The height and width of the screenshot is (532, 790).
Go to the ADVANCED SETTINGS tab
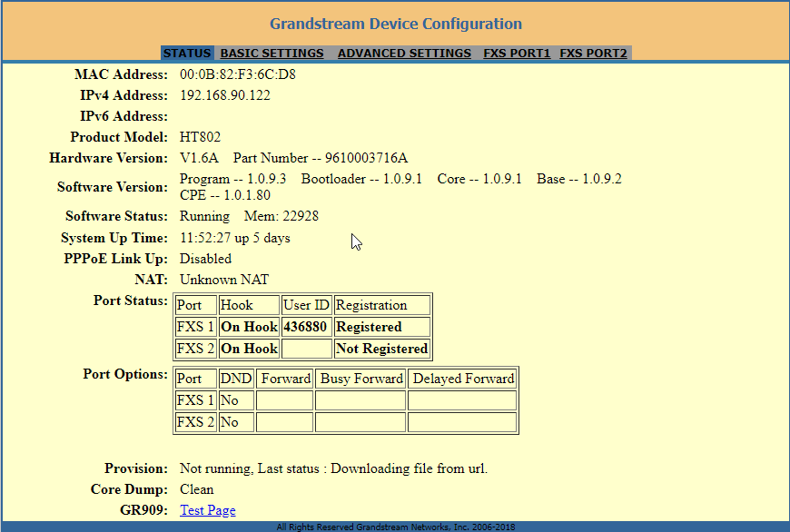pyautogui.click(x=405, y=53)
